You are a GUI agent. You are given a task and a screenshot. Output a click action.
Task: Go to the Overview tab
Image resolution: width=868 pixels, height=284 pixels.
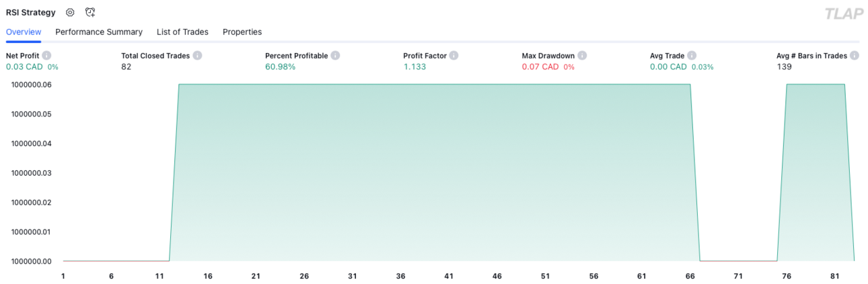24,32
